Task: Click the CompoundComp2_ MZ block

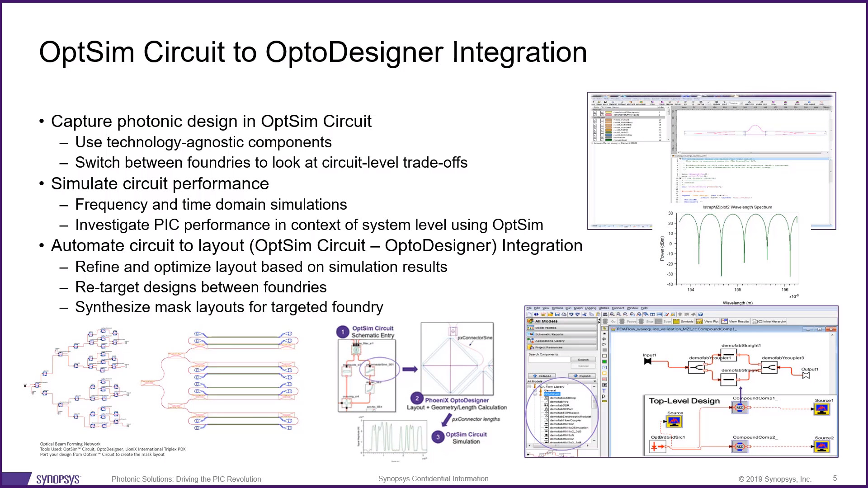Action: (740, 446)
